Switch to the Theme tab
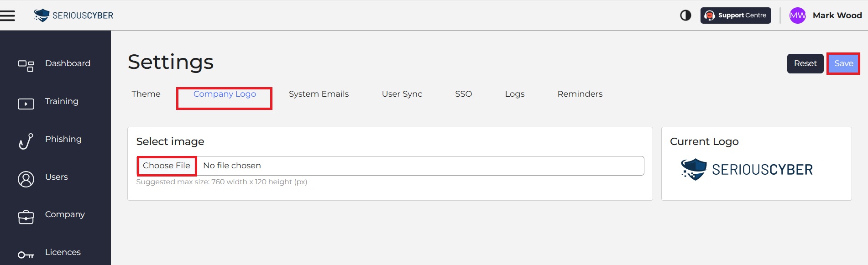This screenshot has width=868, height=265. click(146, 94)
